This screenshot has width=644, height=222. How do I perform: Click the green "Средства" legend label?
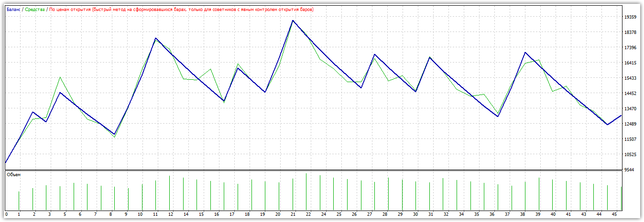click(x=35, y=10)
